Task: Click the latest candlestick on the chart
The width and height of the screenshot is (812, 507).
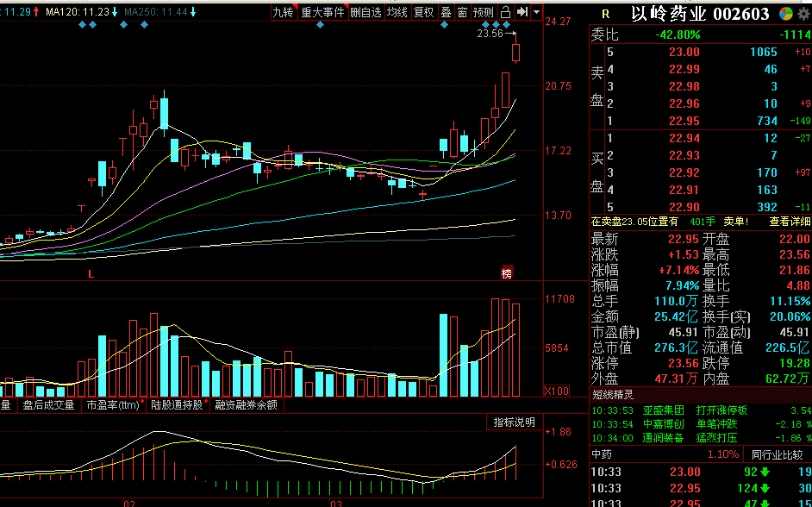Action: tap(515, 53)
